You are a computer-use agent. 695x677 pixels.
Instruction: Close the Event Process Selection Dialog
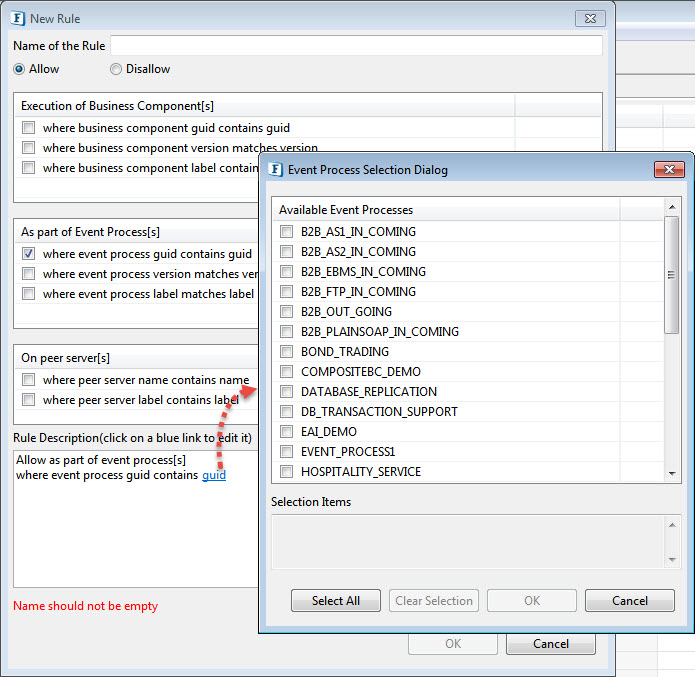(x=669, y=169)
